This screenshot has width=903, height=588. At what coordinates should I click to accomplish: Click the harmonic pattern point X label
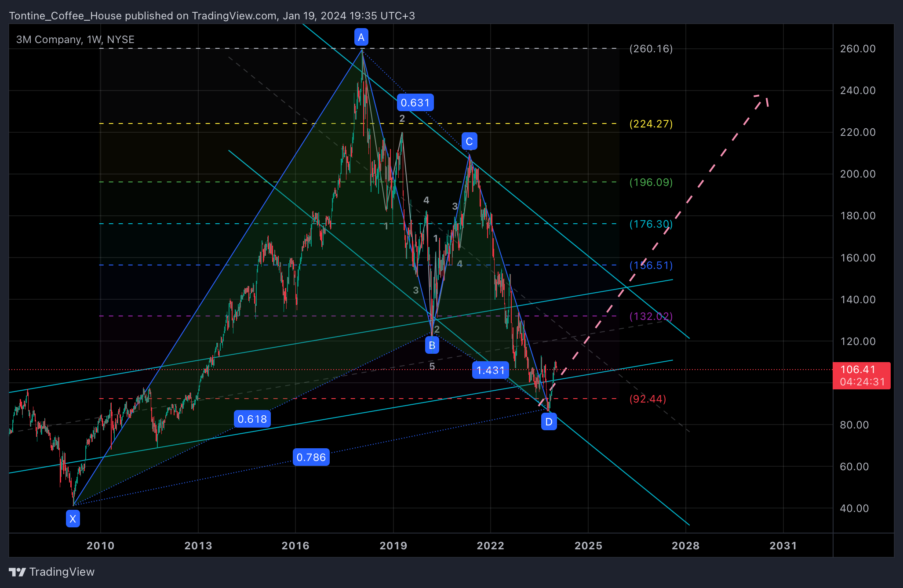click(73, 519)
